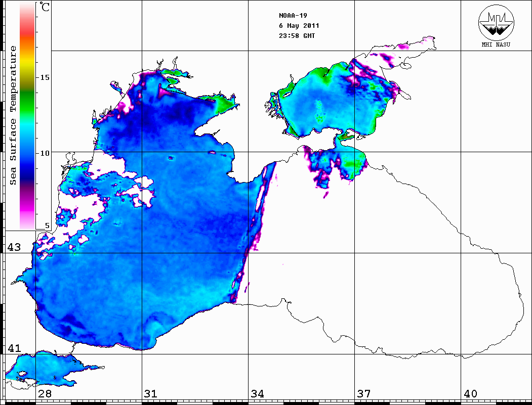Click the 15 tick label on the color scale
This screenshot has width=532, height=405.
pos(45,77)
